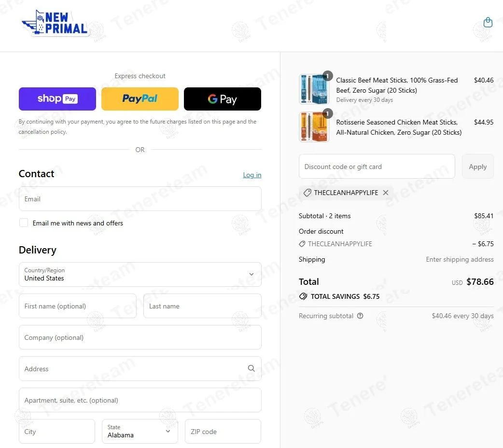Click the Recurring subtotal help icon
The image size is (503, 448).
(x=360, y=316)
